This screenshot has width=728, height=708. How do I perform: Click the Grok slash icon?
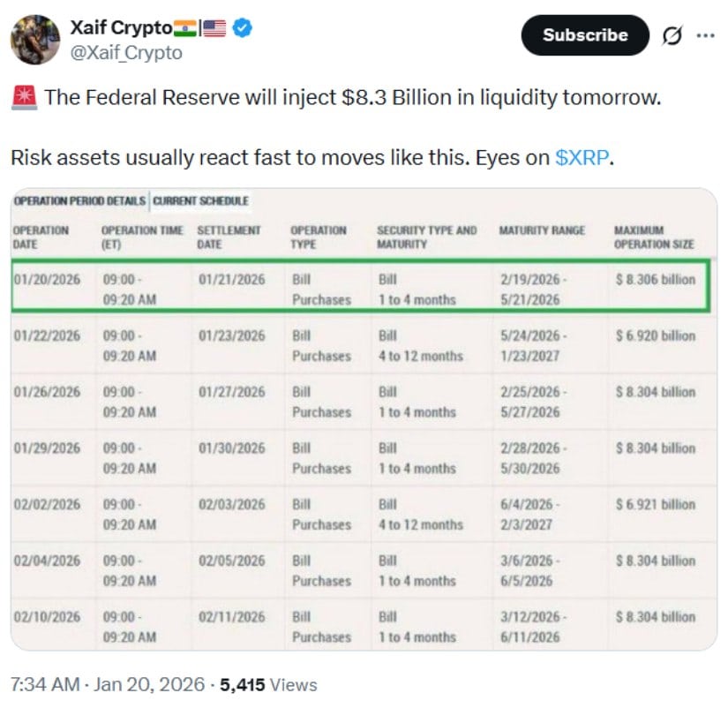671,36
